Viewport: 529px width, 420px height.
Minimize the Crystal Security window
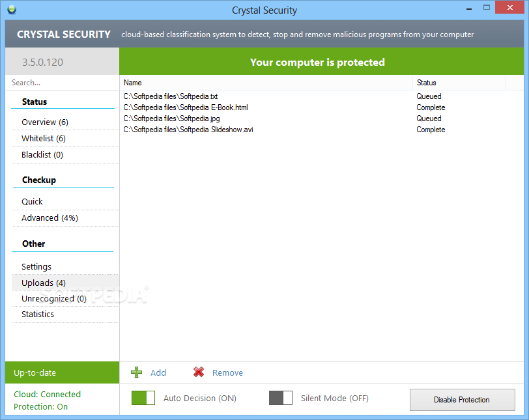click(x=469, y=8)
